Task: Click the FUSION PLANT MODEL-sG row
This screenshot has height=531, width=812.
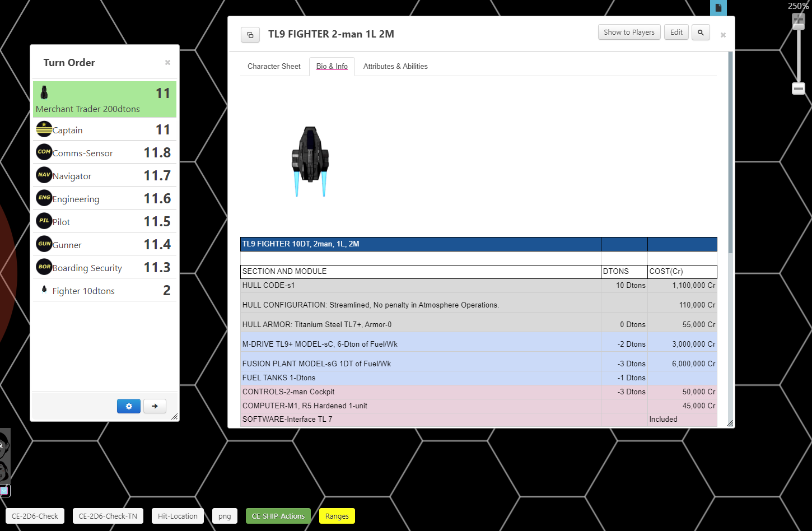Action: coord(479,361)
